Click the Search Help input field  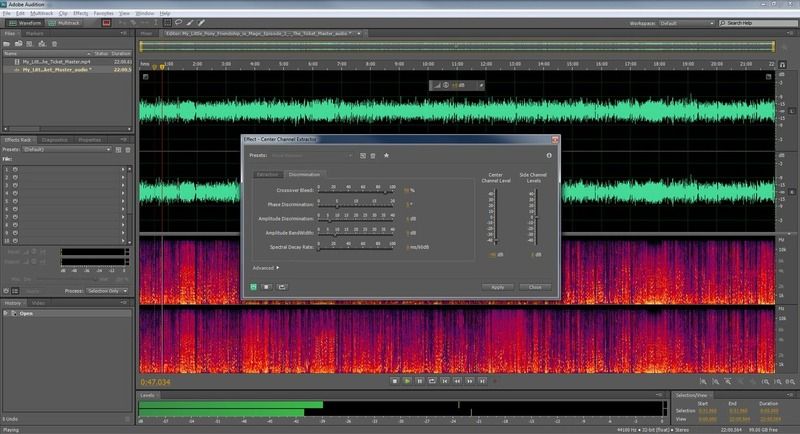pyautogui.click(x=759, y=23)
